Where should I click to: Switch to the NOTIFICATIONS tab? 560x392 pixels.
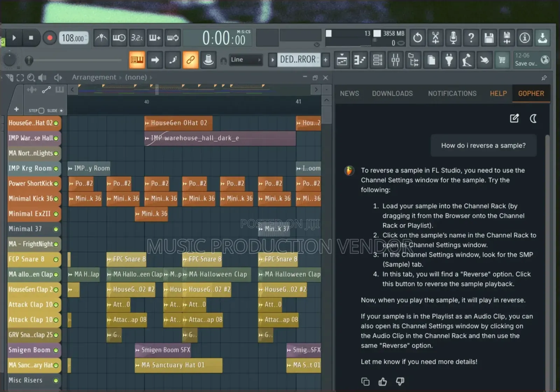tap(452, 93)
